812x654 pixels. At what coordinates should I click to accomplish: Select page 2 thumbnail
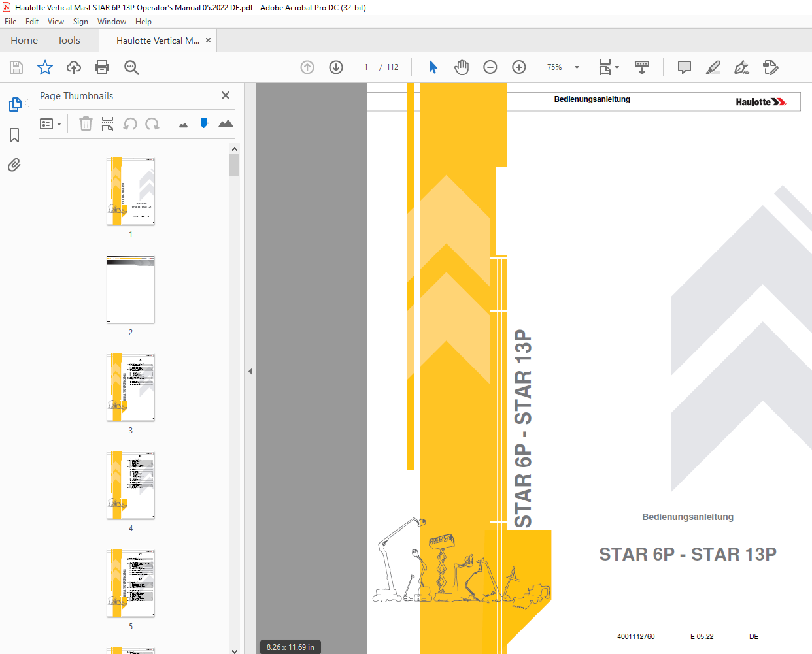pos(131,289)
